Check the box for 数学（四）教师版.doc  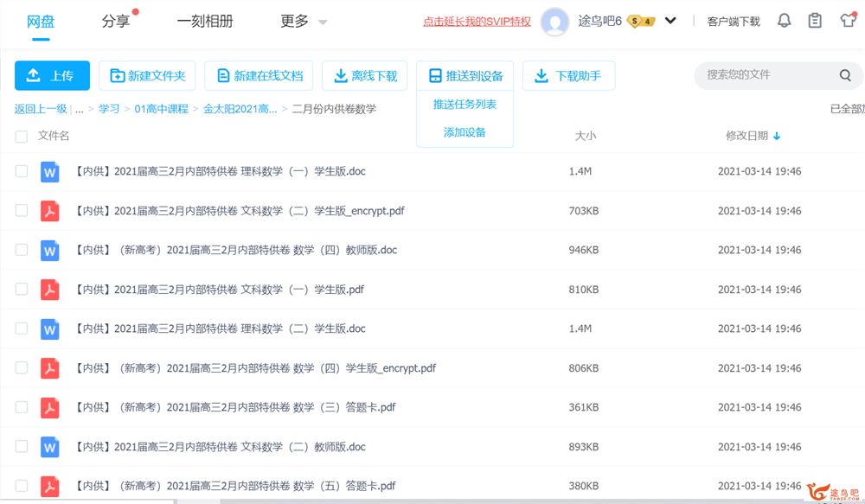(22, 250)
